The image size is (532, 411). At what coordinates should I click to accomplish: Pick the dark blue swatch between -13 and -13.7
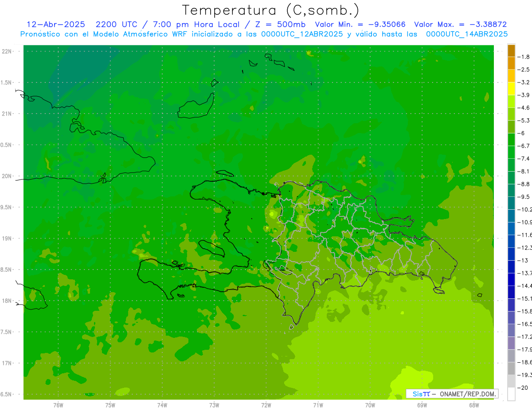click(x=511, y=266)
